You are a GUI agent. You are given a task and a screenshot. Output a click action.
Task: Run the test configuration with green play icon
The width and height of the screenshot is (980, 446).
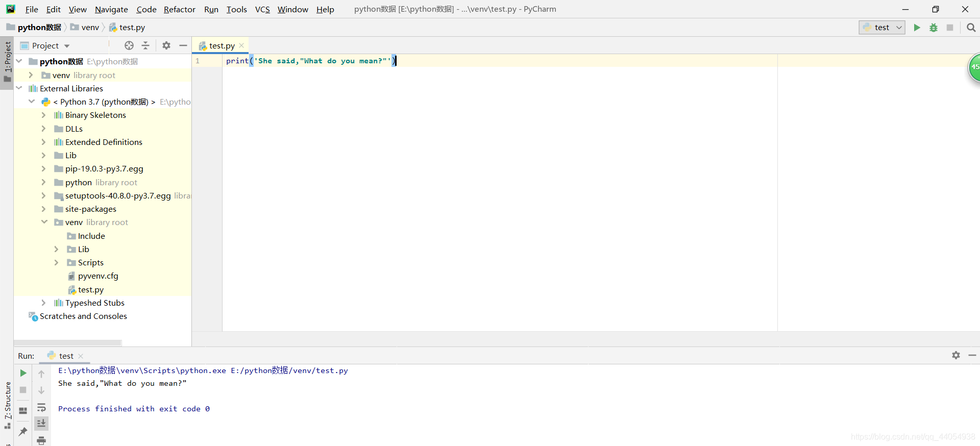[x=917, y=28]
